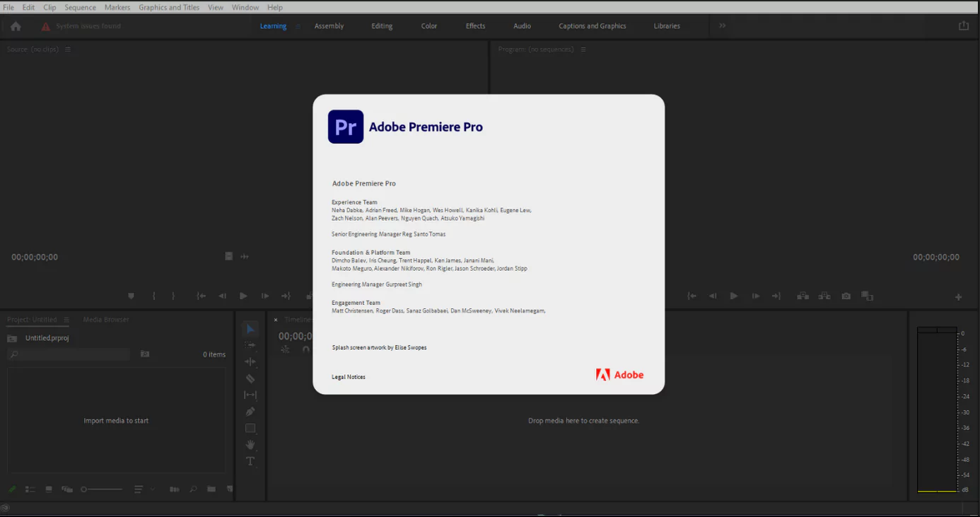This screenshot has height=517, width=980.
Task: Choose the Hand tool
Action: point(250,444)
